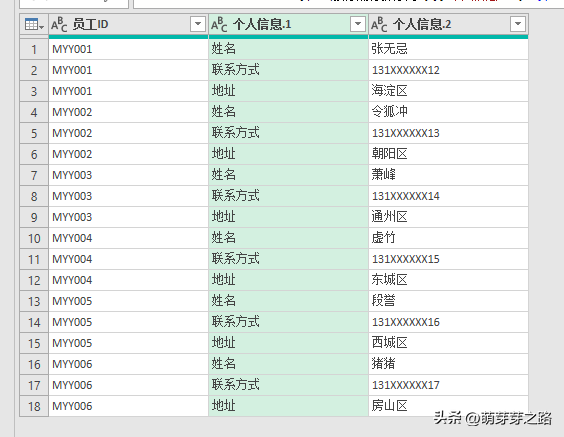Click MYY003 cell in row 7

click(128, 175)
